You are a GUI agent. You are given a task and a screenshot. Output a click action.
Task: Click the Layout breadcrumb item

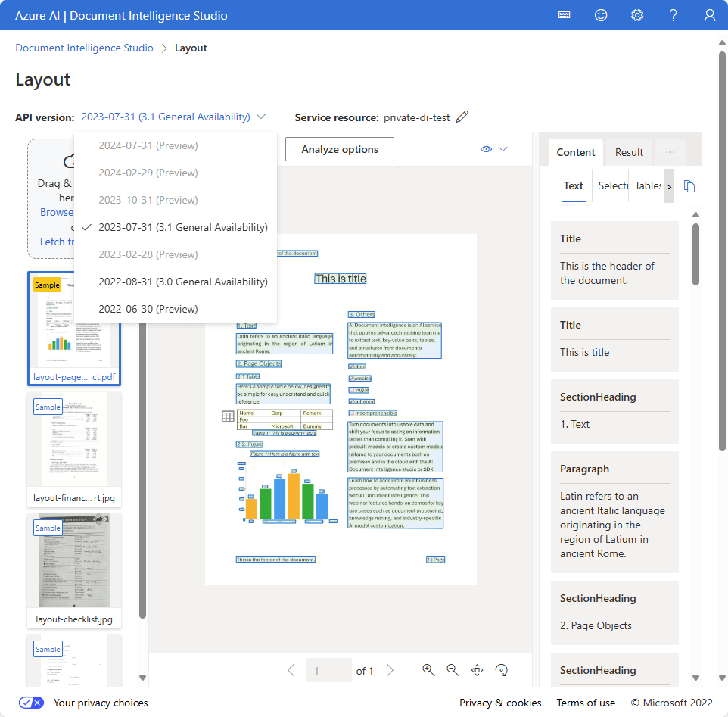(x=191, y=48)
